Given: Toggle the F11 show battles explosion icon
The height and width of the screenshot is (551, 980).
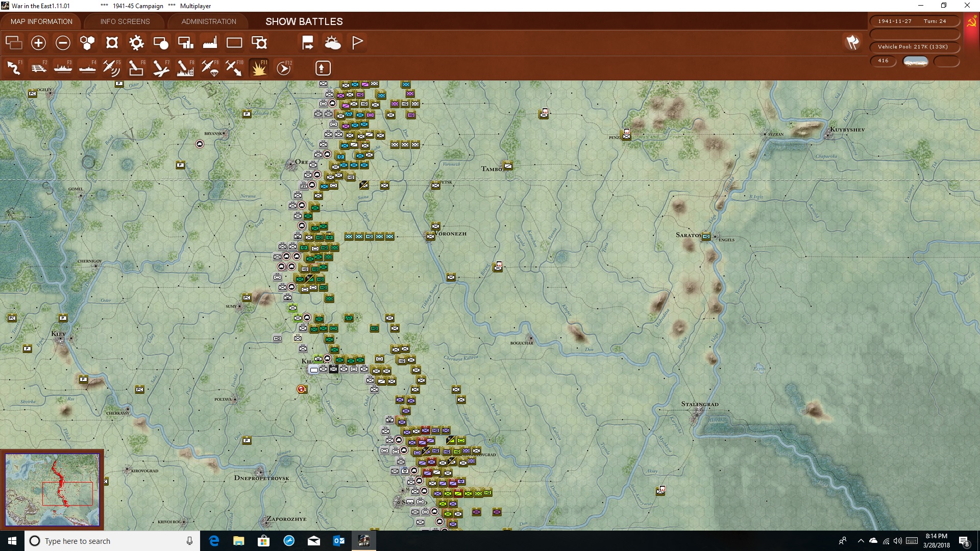Looking at the screenshot, I should (x=259, y=67).
